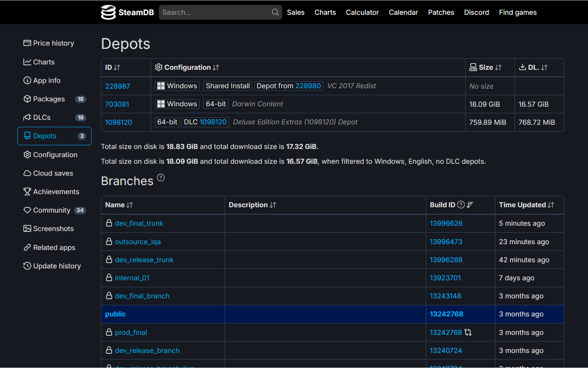Image resolution: width=588 pixels, height=371 pixels.
Task: Open Packages in the sidebar
Action: coord(54,99)
